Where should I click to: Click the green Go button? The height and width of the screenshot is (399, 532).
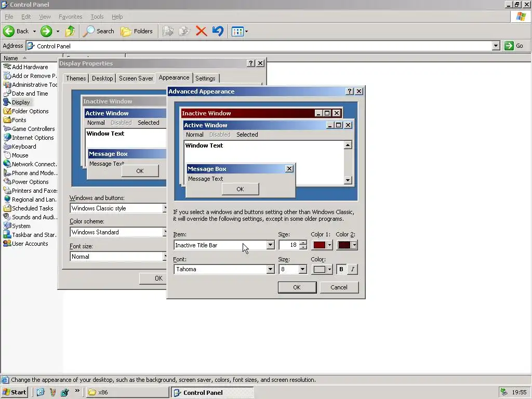[x=514, y=46]
